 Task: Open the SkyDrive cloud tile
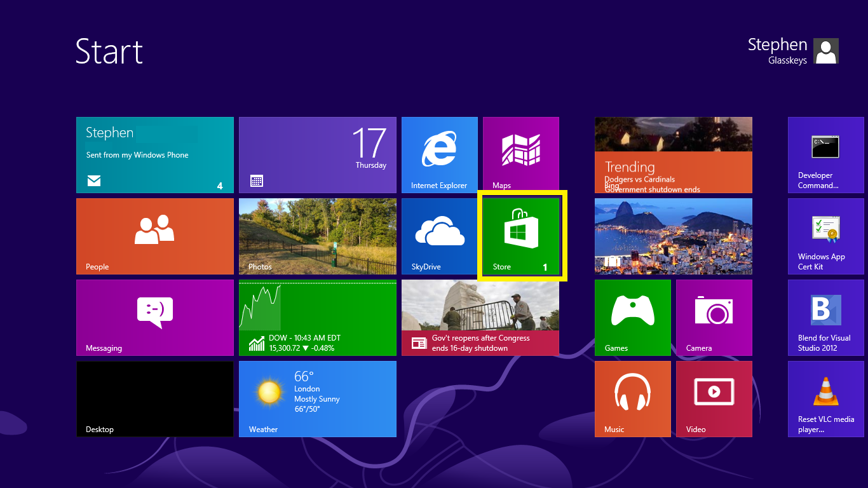click(x=439, y=236)
